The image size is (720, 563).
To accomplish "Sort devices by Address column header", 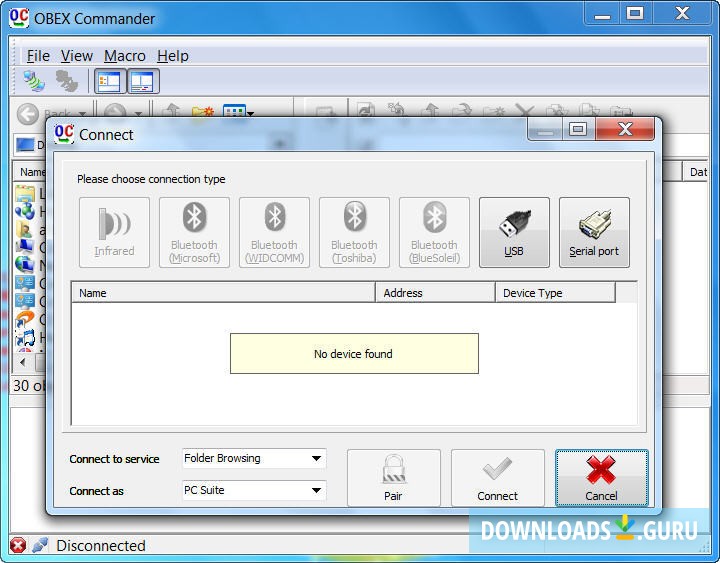I will pyautogui.click(x=435, y=293).
